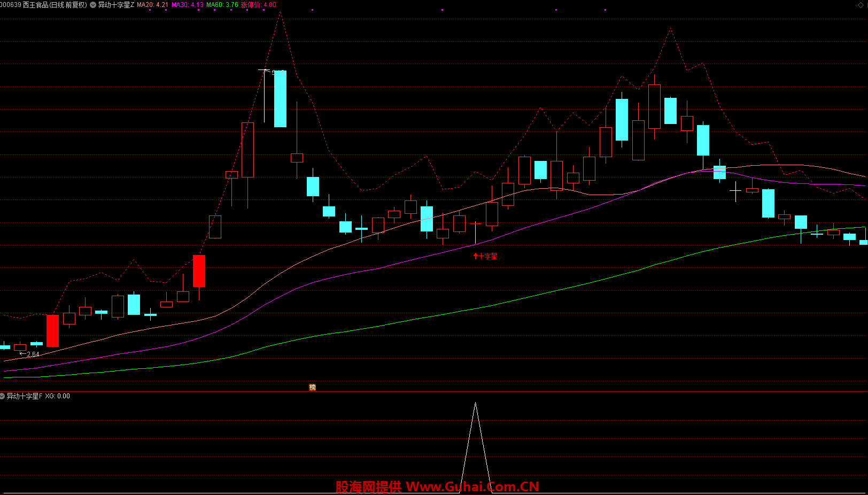The height and width of the screenshot is (495, 868).
Task: Select the stock title 西王食品(日线,前复权)
Action: [x=55, y=5]
